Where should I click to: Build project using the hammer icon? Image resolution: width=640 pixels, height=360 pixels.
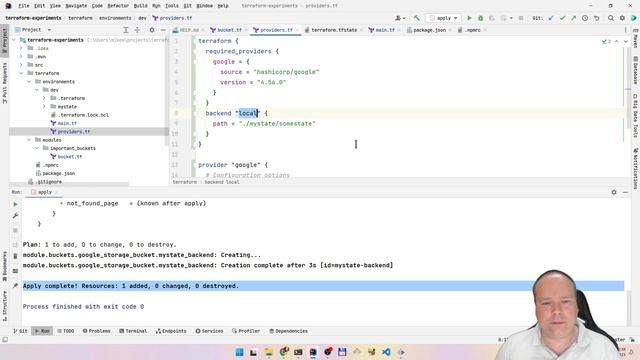(x=416, y=18)
